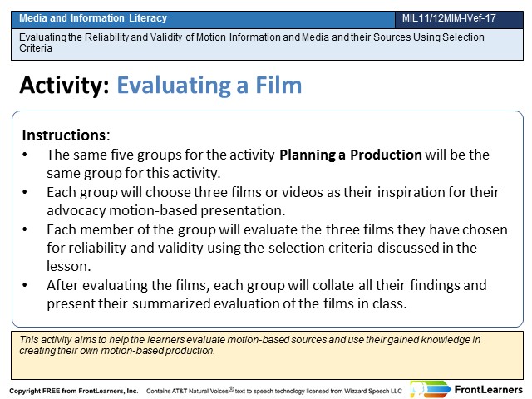Image resolution: width=532 pixels, height=399 pixels.
Task: Click the bullet about each member evaluating
Action: [277, 248]
